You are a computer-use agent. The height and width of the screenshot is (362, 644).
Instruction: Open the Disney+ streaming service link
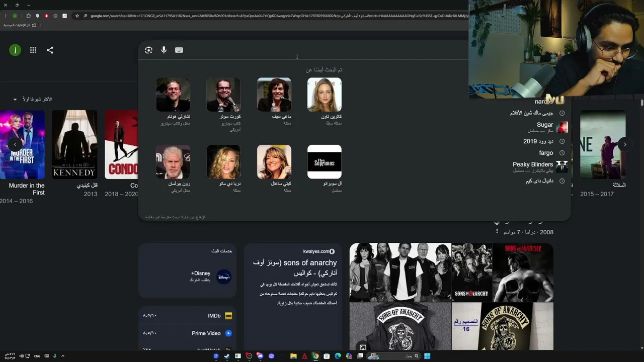click(x=187, y=277)
